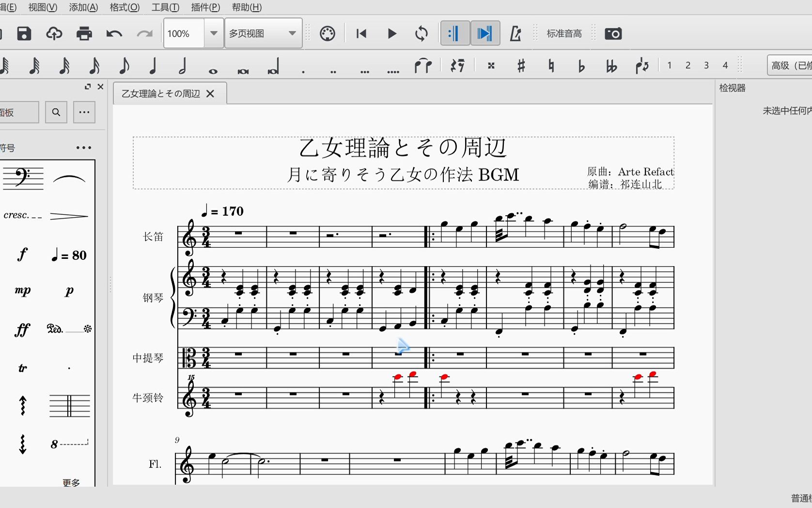
Task: Select the pedal line palette item
Action: [x=69, y=329]
